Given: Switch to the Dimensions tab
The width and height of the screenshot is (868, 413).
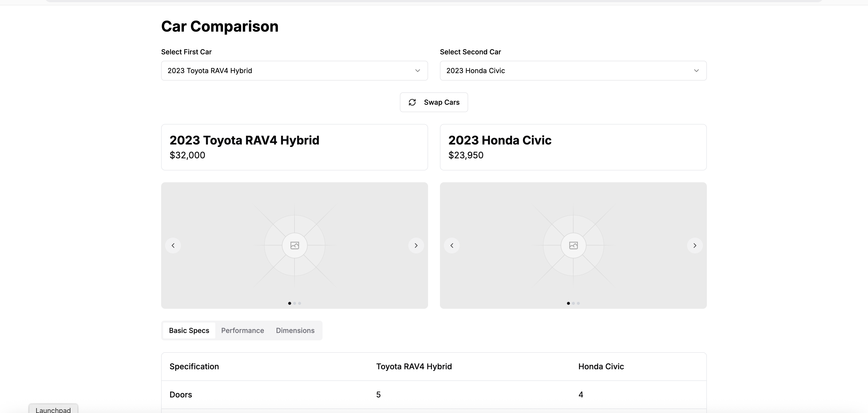Looking at the screenshot, I should (295, 330).
